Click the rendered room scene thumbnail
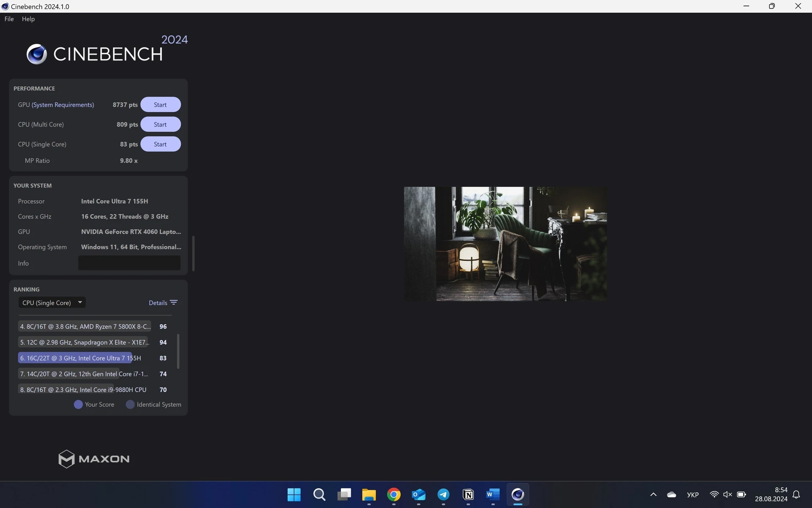 point(505,244)
